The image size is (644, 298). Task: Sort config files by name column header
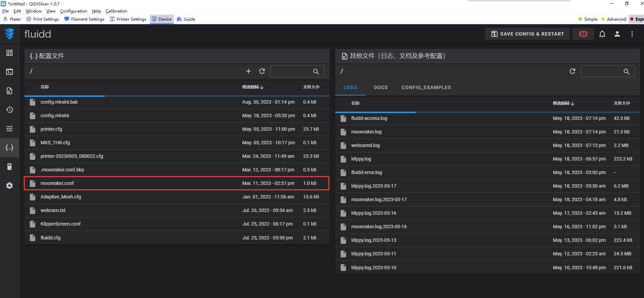(x=45, y=87)
